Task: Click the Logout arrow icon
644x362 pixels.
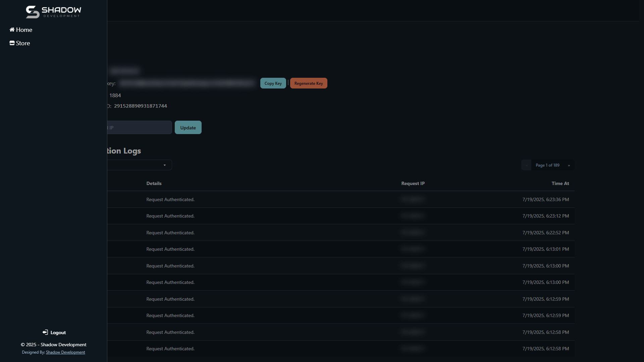Action: click(45, 332)
